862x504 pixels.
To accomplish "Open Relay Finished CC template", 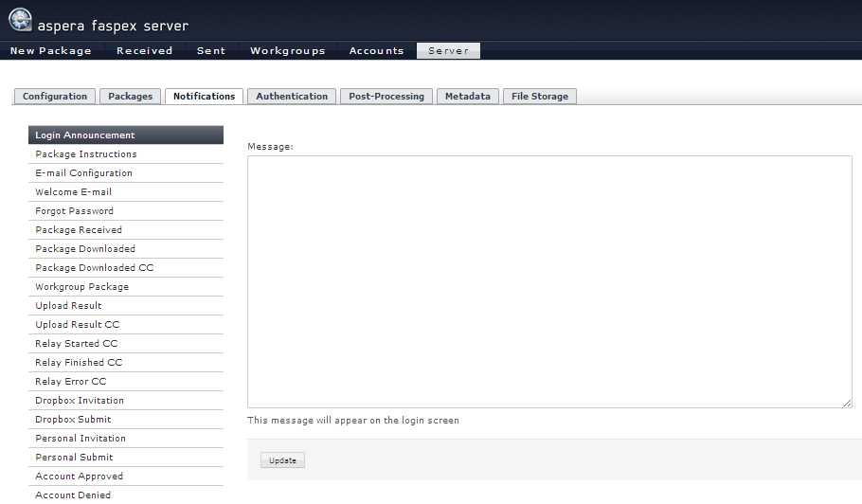I will coord(126,363).
